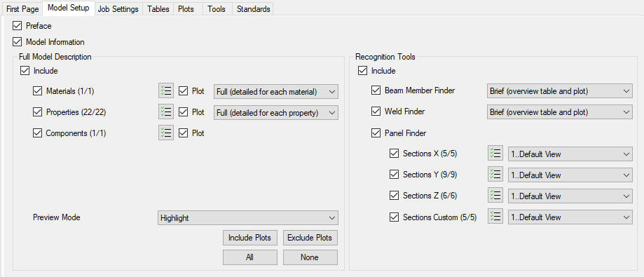Click the Include Plots button

tap(250, 238)
